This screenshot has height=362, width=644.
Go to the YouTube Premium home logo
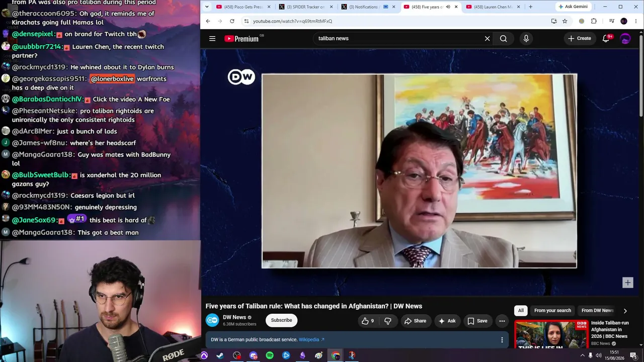coord(242,39)
